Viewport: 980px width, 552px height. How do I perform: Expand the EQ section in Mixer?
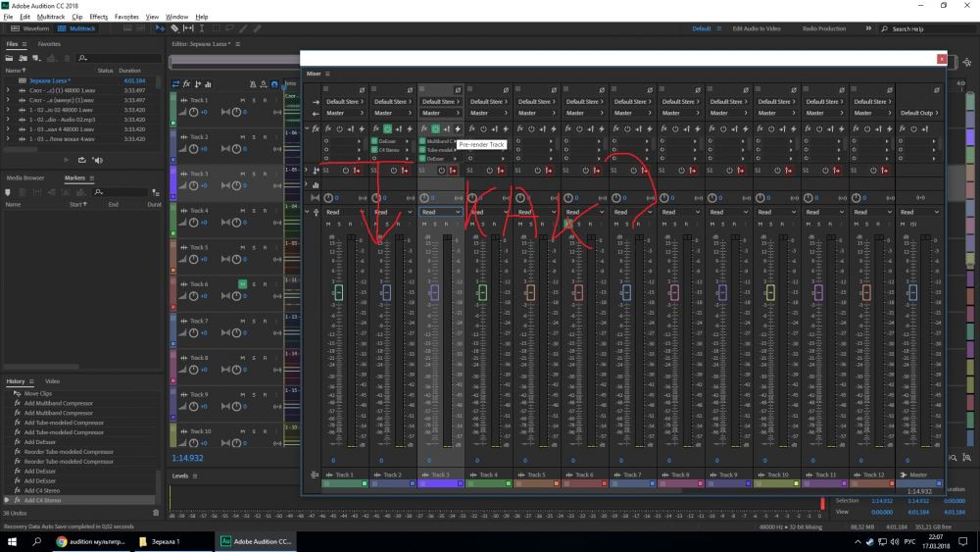tap(307, 184)
